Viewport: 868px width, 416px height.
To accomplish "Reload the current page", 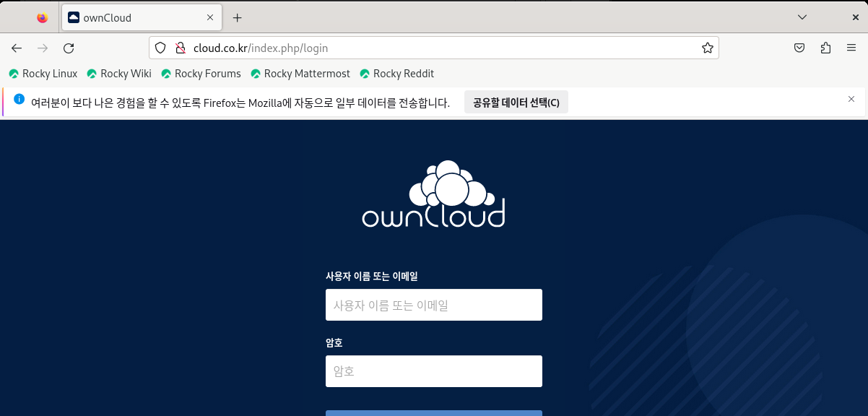I will [x=69, y=48].
